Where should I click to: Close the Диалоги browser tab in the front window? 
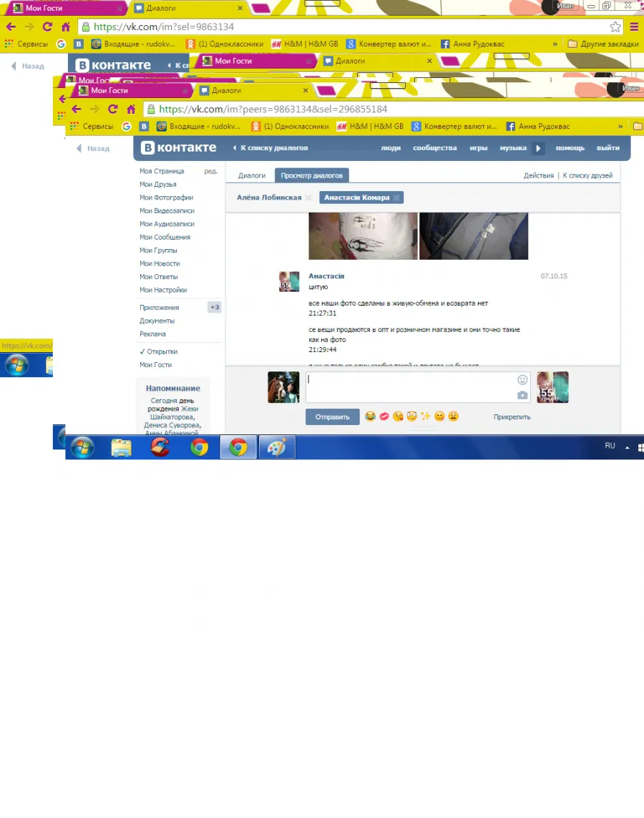[x=306, y=90]
